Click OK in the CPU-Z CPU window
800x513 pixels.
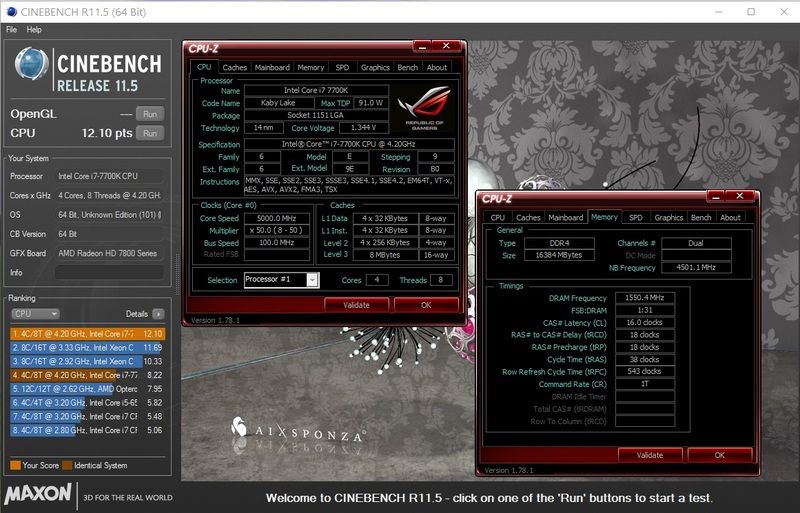point(426,305)
